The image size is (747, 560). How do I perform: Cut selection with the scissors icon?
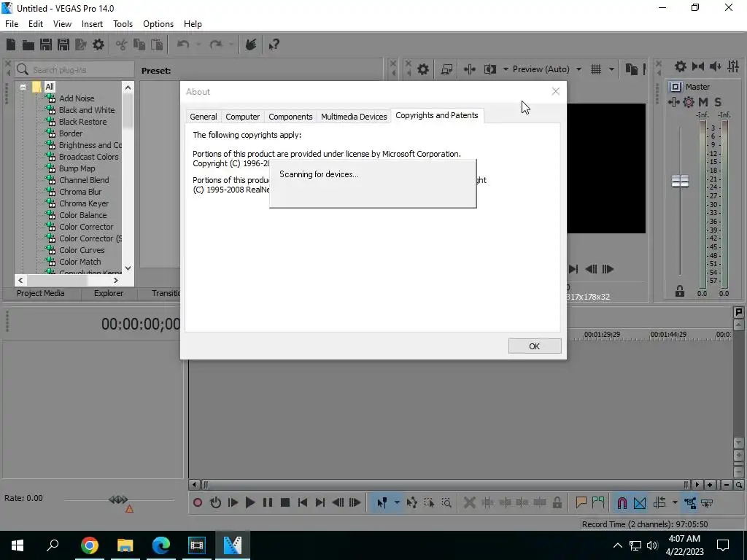click(122, 44)
